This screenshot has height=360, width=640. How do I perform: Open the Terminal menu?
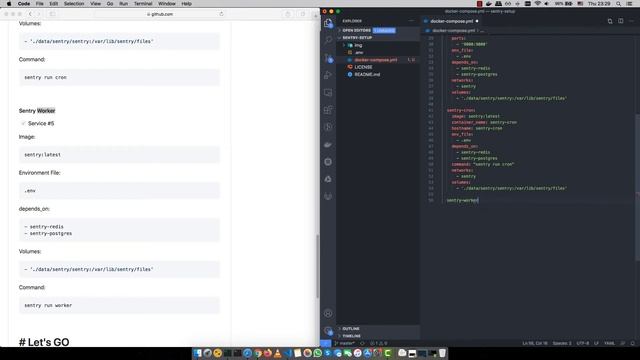click(x=143, y=4)
